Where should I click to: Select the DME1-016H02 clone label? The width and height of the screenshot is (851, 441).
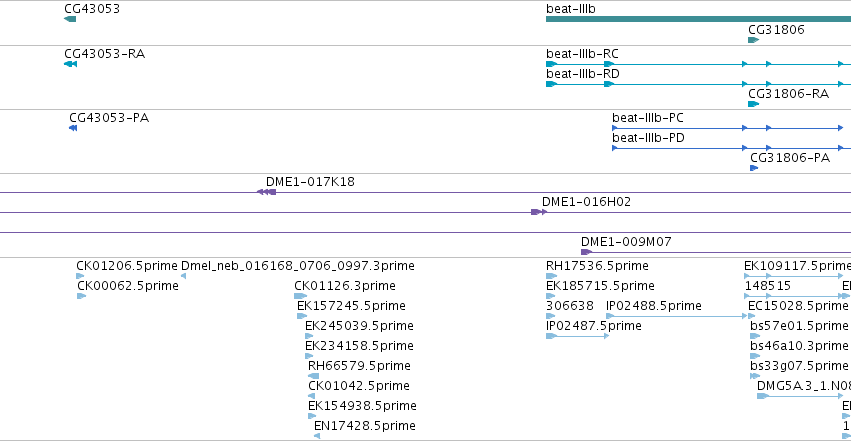click(586, 202)
